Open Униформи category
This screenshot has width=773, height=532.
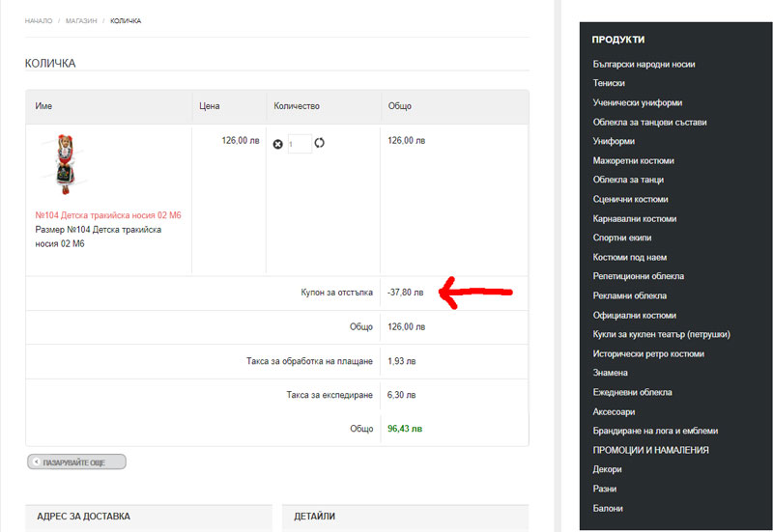point(614,141)
